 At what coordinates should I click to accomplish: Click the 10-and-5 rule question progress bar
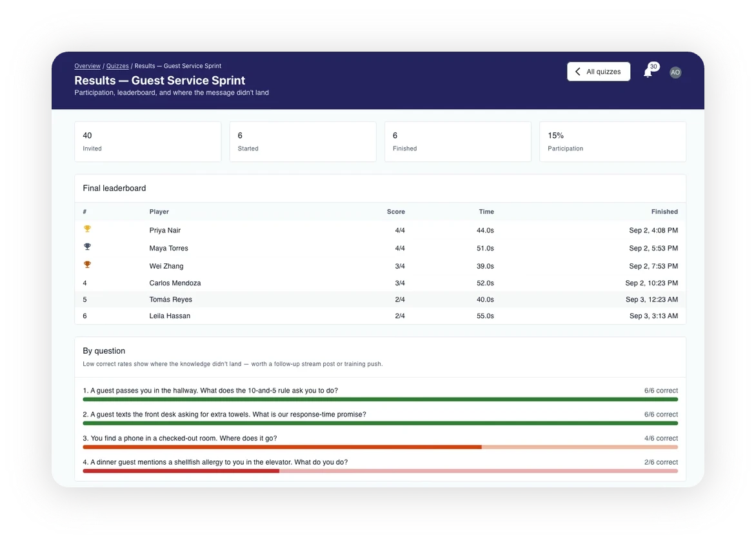[x=380, y=400]
